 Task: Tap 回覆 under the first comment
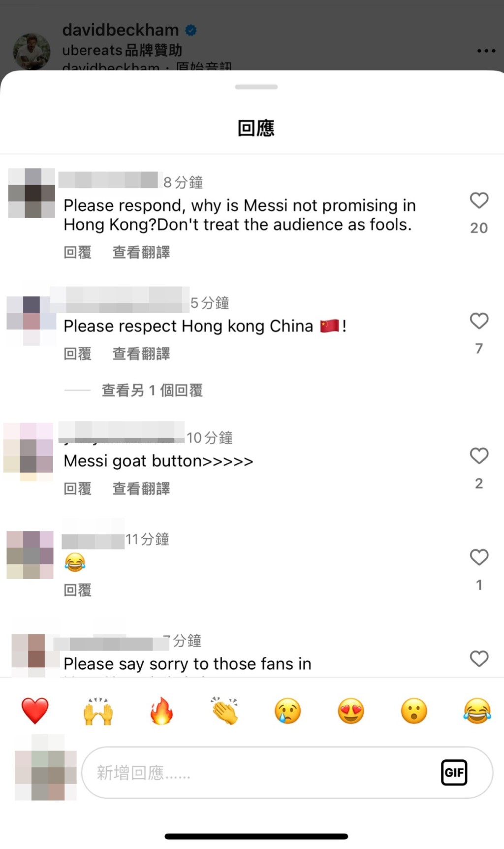[77, 253]
